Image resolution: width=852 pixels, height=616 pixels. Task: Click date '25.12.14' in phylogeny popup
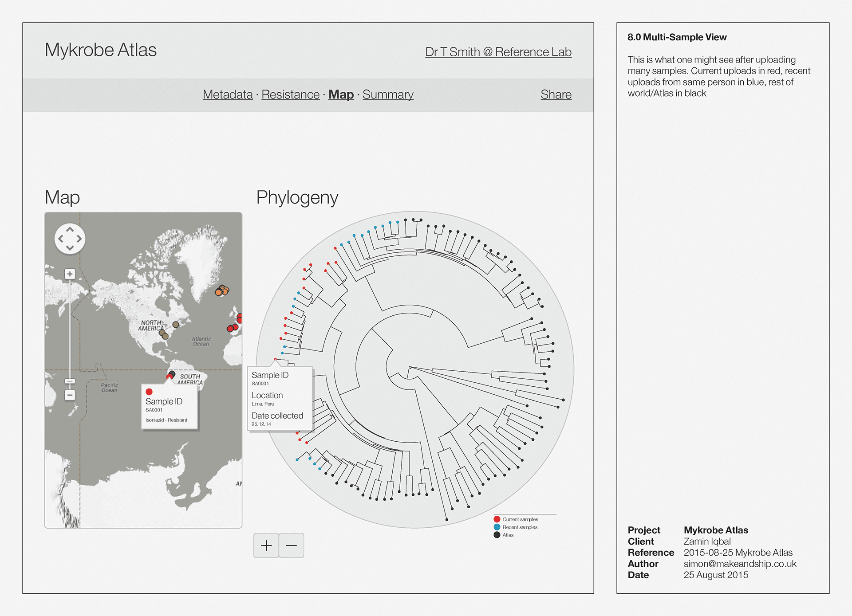pyautogui.click(x=261, y=424)
